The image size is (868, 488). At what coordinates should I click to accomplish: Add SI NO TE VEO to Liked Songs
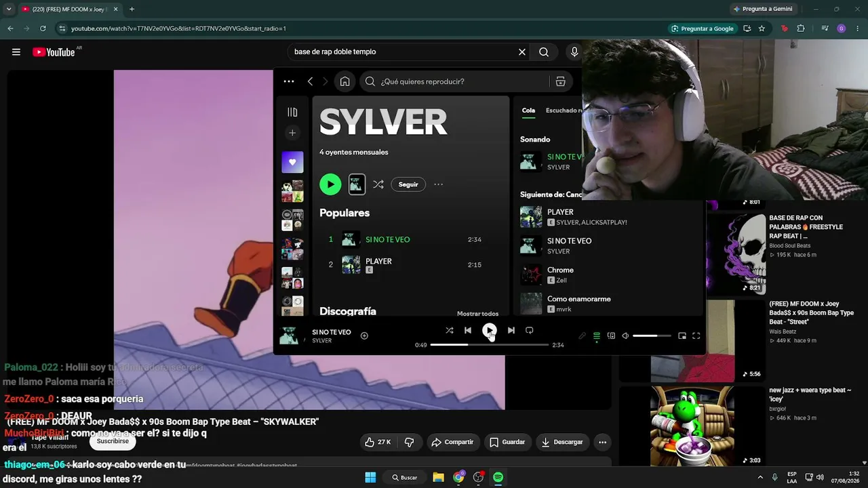364,335
